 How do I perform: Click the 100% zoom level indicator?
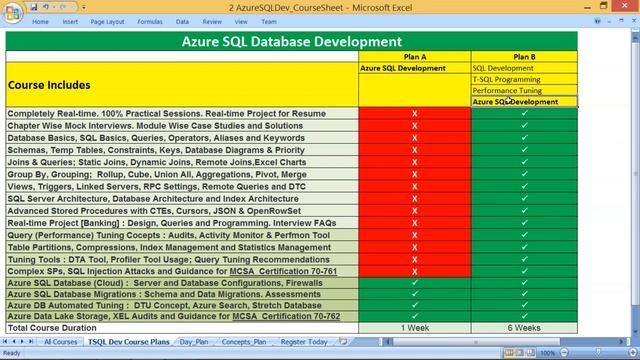pyautogui.click(x=547, y=353)
